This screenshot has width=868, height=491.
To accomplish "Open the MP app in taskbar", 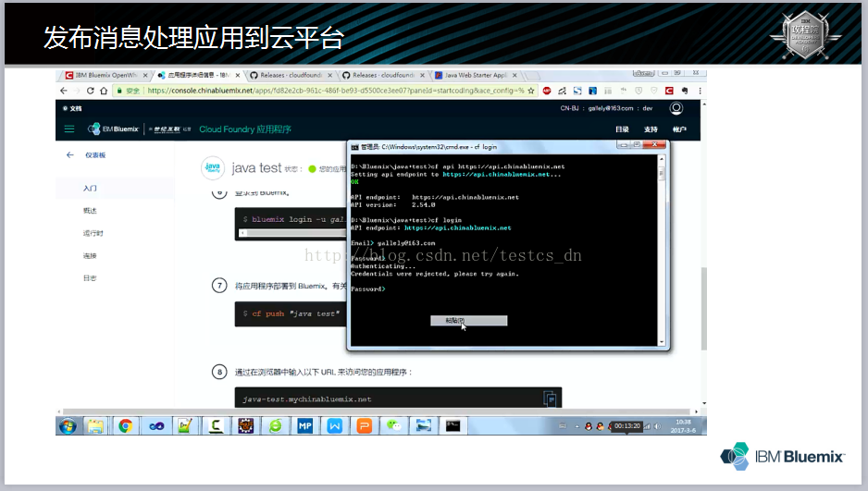I will 305,425.
